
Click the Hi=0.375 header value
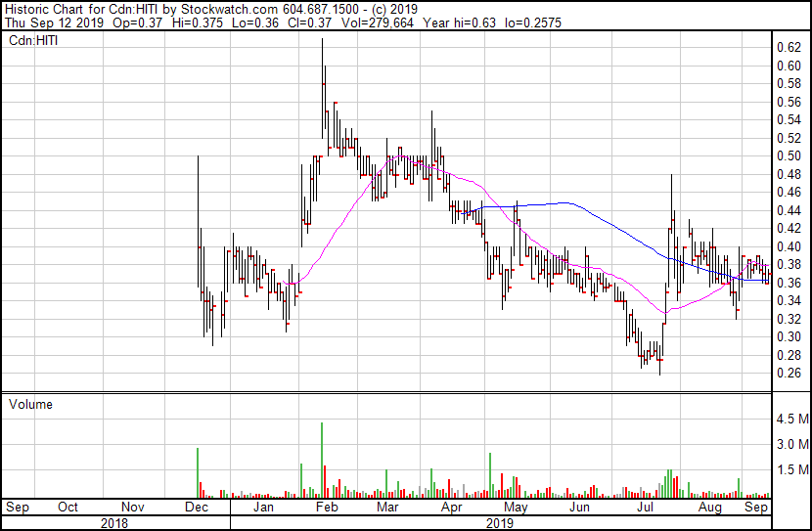tap(197, 22)
